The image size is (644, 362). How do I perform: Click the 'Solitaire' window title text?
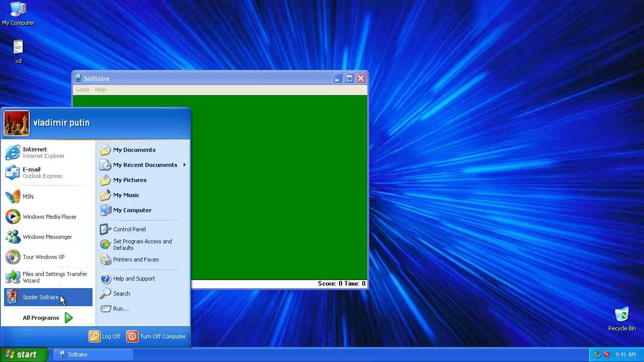[x=96, y=78]
